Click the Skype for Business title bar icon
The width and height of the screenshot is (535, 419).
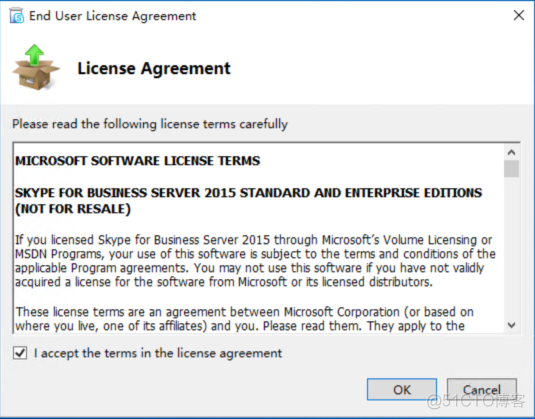pyautogui.click(x=16, y=16)
